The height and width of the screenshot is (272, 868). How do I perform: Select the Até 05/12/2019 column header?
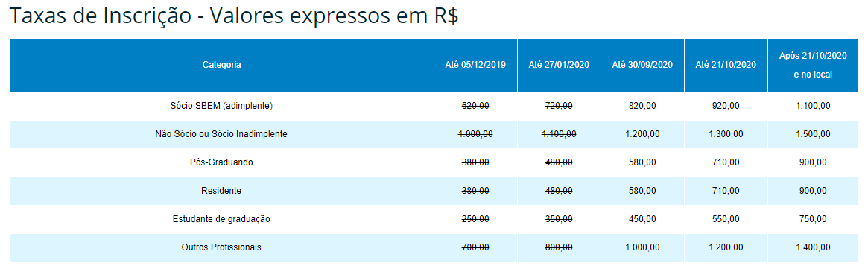[475, 65]
